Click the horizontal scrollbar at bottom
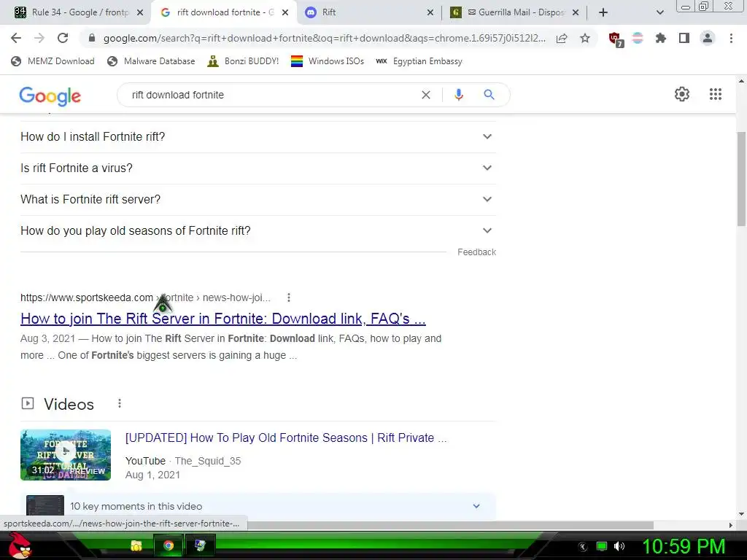Image resolution: width=747 pixels, height=560 pixels. click(450, 525)
